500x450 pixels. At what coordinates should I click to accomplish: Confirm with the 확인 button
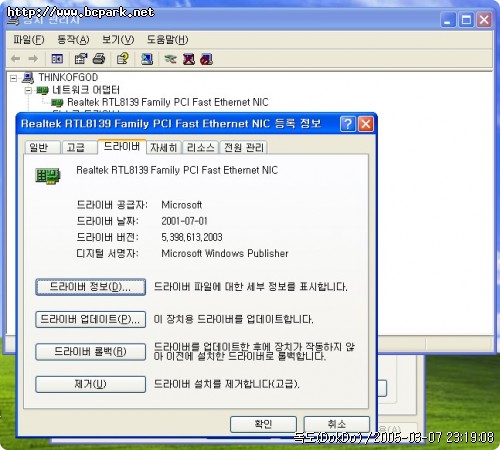tap(263, 424)
